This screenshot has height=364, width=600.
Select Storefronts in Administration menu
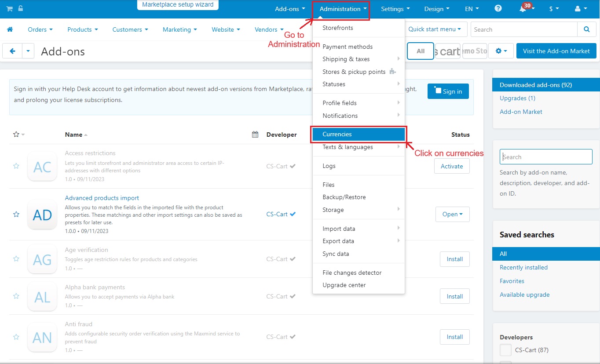pos(359,28)
